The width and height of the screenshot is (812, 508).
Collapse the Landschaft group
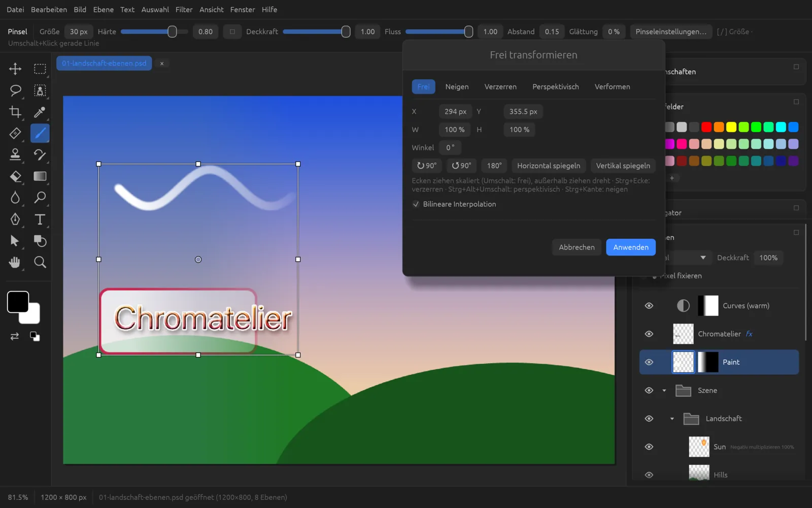[672, 419]
